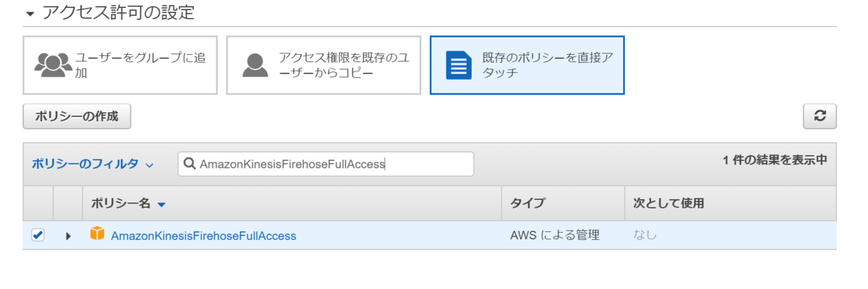868x289 pixels.
Task: Click the policy search input field
Action: [x=326, y=164]
